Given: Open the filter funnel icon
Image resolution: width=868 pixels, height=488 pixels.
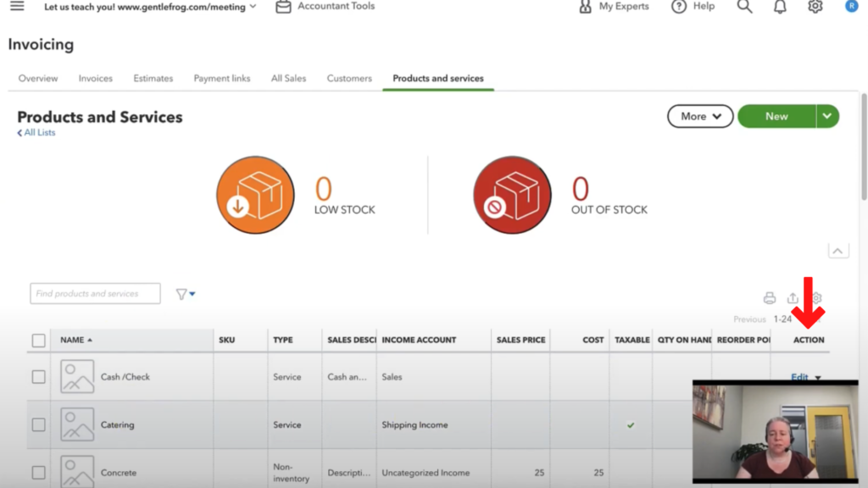Looking at the screenshot, I should tap(182, 292).
